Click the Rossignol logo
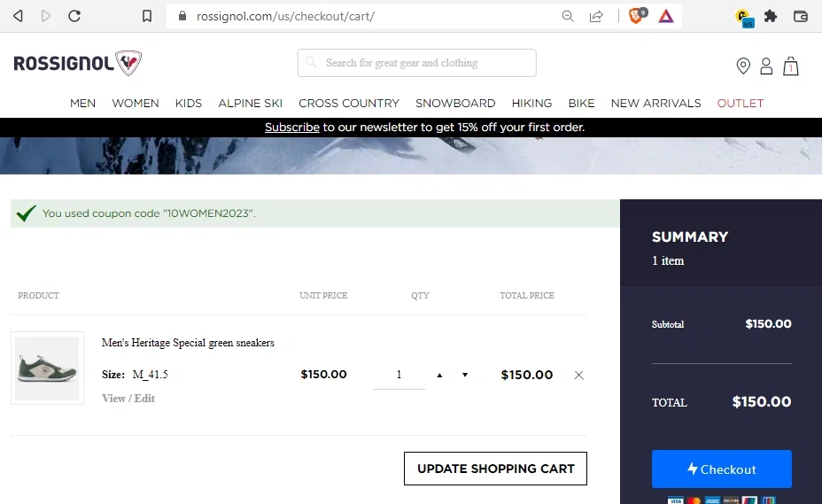The height and width of the screenshot is (504, 822). pyautogui.click(x=78, y=63)
